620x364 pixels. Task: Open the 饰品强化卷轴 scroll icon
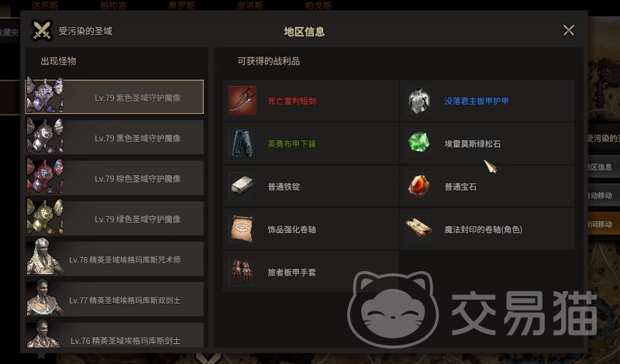243,228
